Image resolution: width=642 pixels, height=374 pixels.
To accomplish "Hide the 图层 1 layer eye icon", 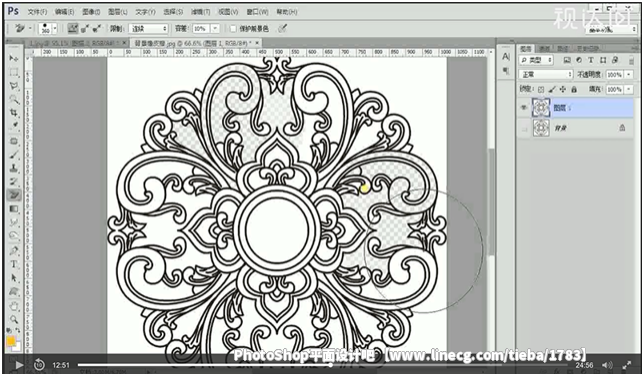I will pos(524,108).
